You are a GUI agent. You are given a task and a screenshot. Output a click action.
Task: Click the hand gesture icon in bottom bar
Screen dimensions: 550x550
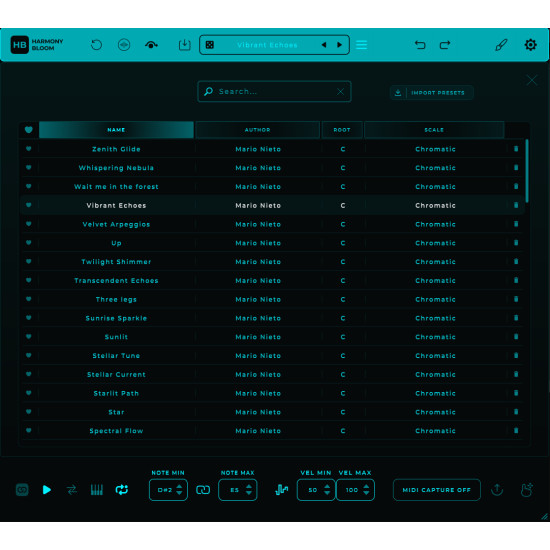pyautogui.click(x=527, y=490)
